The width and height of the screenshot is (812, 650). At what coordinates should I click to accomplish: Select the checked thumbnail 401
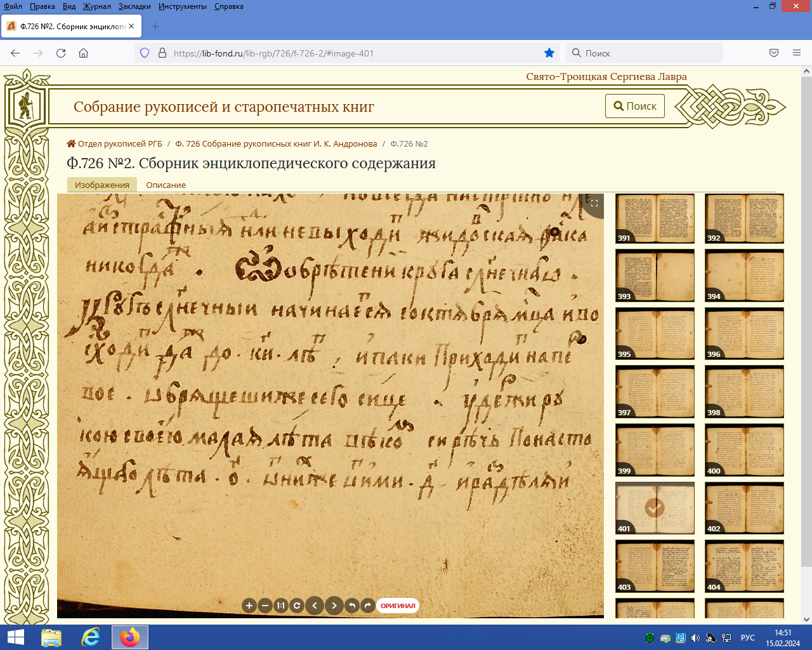[x=655, y=508]
